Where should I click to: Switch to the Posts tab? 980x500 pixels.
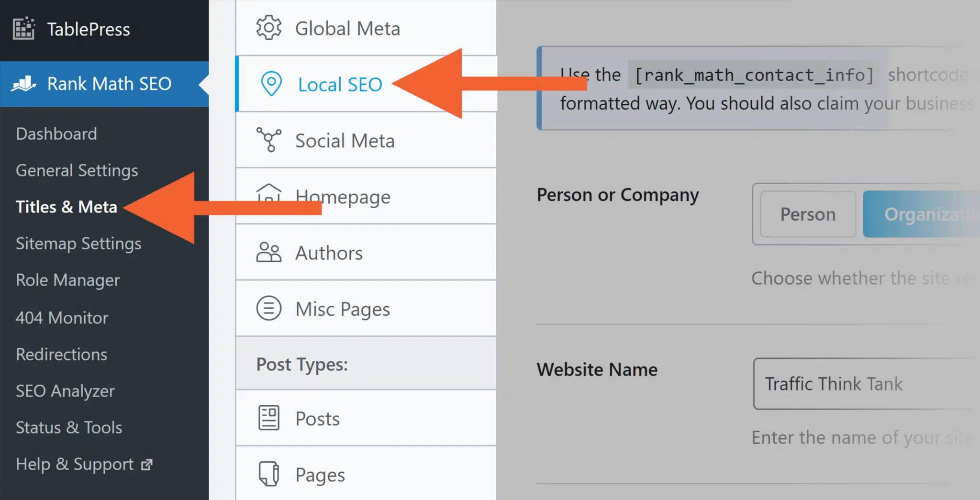[366, 418]
